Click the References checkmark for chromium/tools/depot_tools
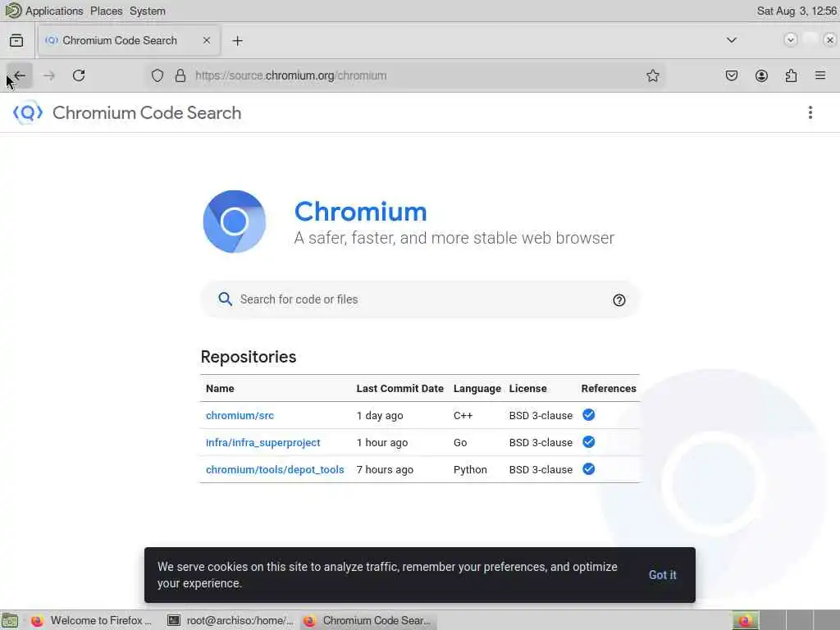This screenshot has height=630, width=840. [589, 468]
